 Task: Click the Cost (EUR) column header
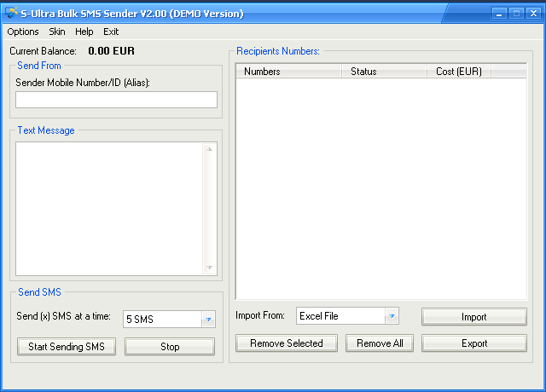[x=458, y=72]
